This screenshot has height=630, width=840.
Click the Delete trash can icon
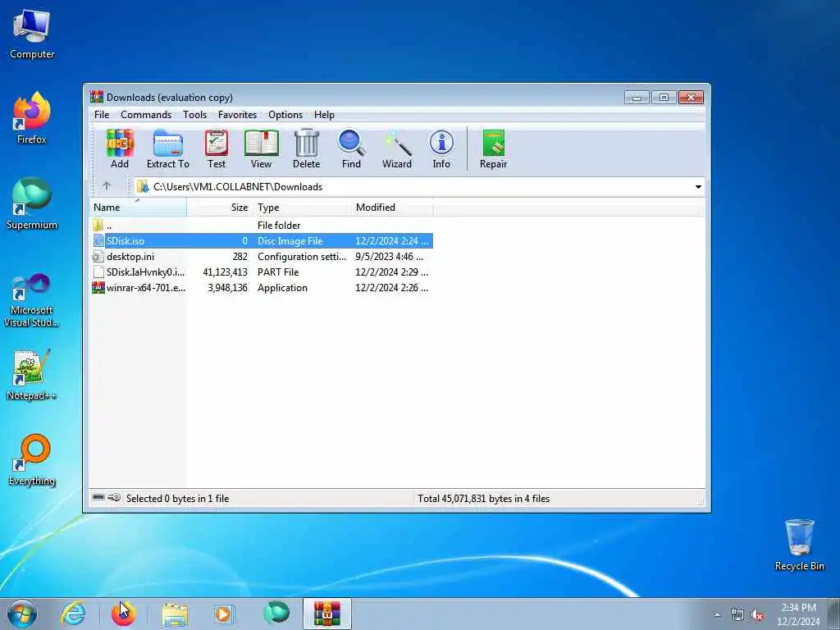pyautogui.click(x=307, y=149)
